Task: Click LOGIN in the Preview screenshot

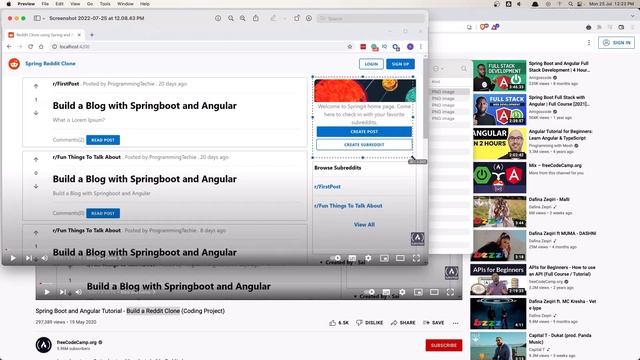Action: (371, 64)
